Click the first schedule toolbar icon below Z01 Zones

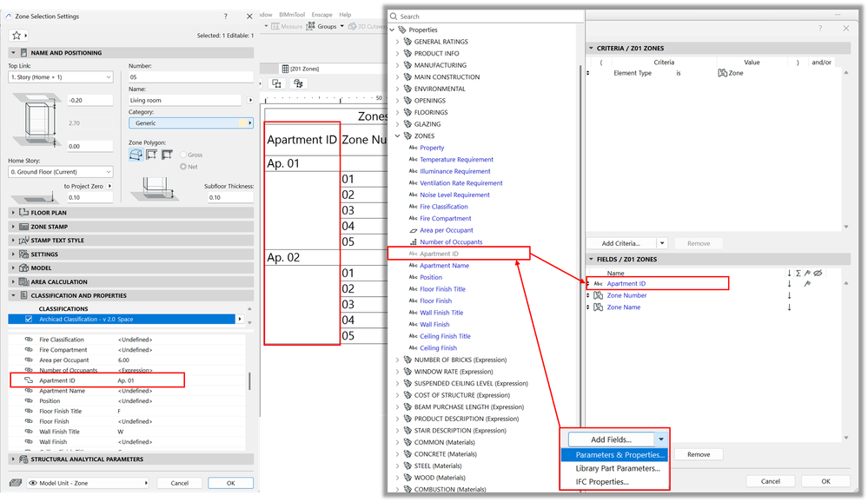coord(277,83)
